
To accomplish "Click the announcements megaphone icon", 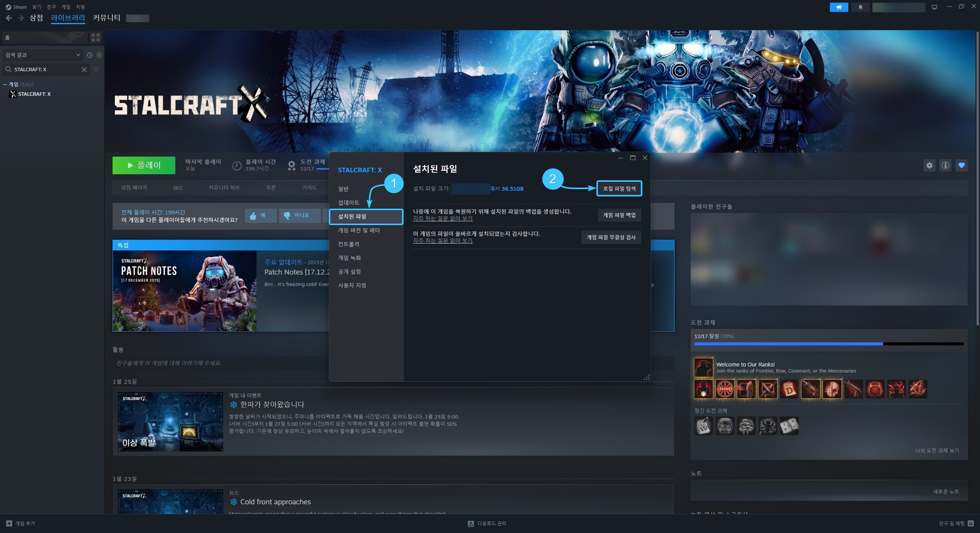I will [839, 7].
